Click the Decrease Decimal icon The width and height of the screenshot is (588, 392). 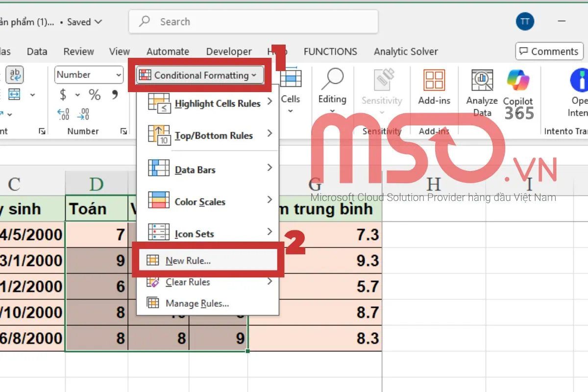[x=83, y=114]
